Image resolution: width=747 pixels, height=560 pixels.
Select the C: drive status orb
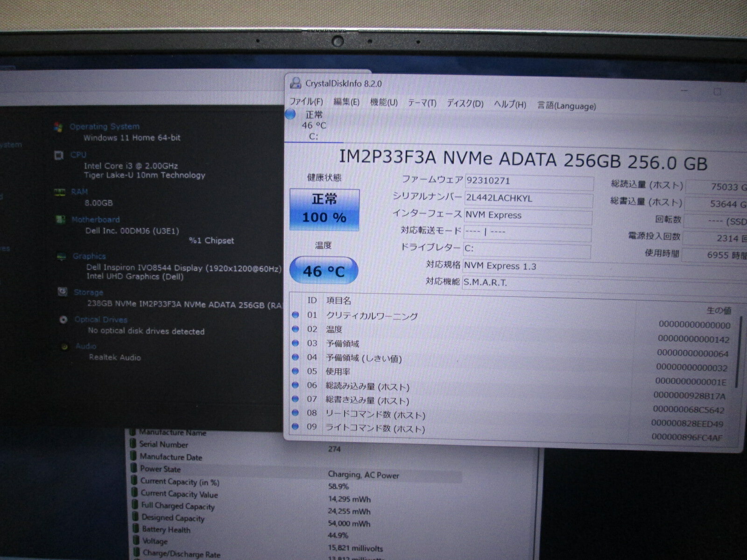tap(290, 114)
